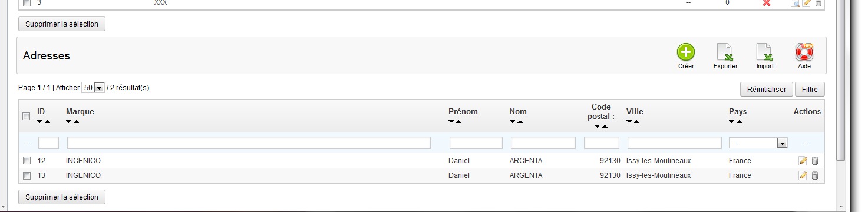Open the Aide lifebuoy icon
This screenshot has width=868, height=212.
click(804, 52)
